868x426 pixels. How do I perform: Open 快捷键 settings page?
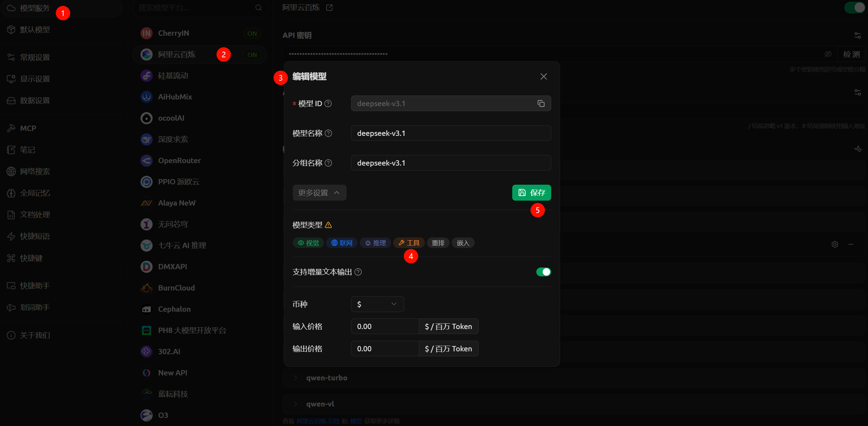tap(62, 258)
